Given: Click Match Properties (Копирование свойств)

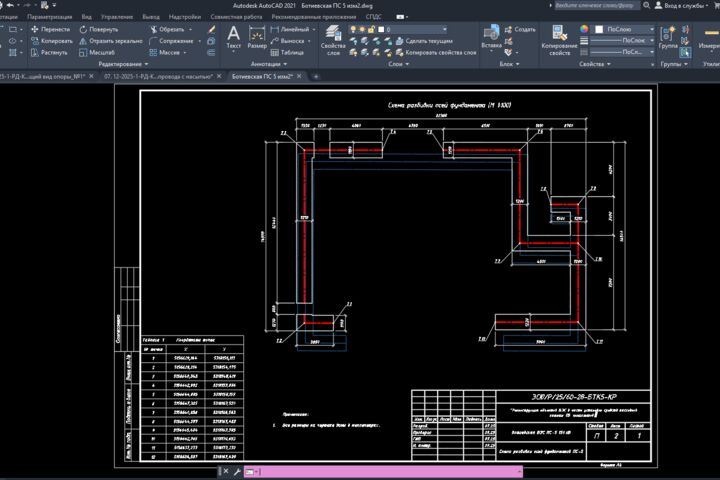Looking at the screenshot, I should click(559, 40).
